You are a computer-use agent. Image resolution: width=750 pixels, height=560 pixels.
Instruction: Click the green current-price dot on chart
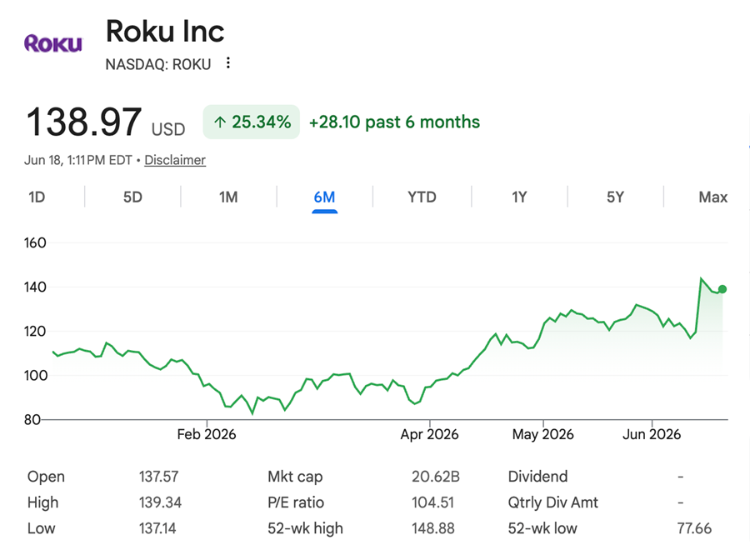(722, 289)
